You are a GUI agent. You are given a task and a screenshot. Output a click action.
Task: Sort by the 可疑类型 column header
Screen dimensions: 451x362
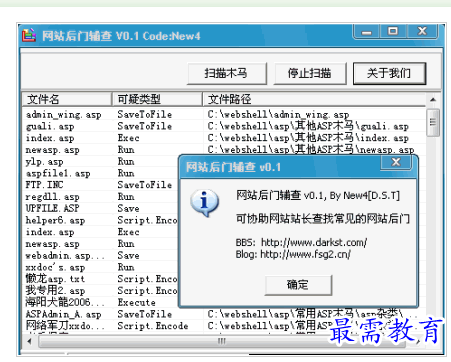(x=157, y=99)
